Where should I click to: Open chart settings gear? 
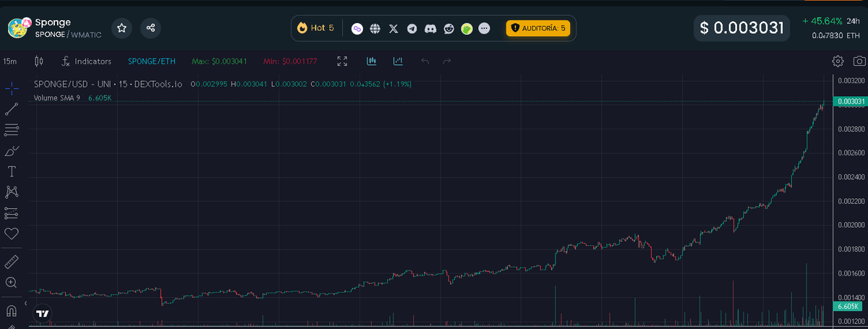(x=838, y=61)
